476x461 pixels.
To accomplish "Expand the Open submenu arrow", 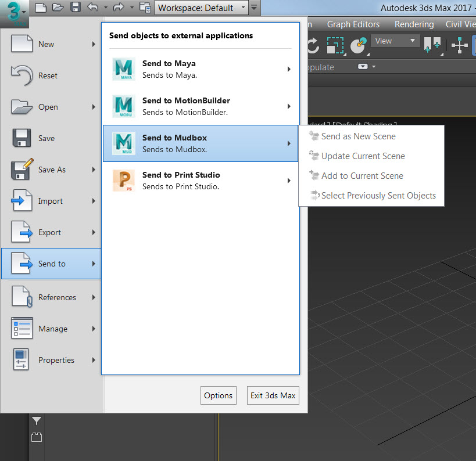I will 94,107.
